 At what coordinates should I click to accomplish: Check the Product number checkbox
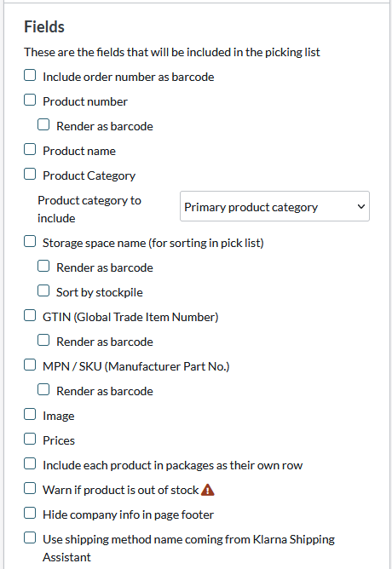coord(30,101)
